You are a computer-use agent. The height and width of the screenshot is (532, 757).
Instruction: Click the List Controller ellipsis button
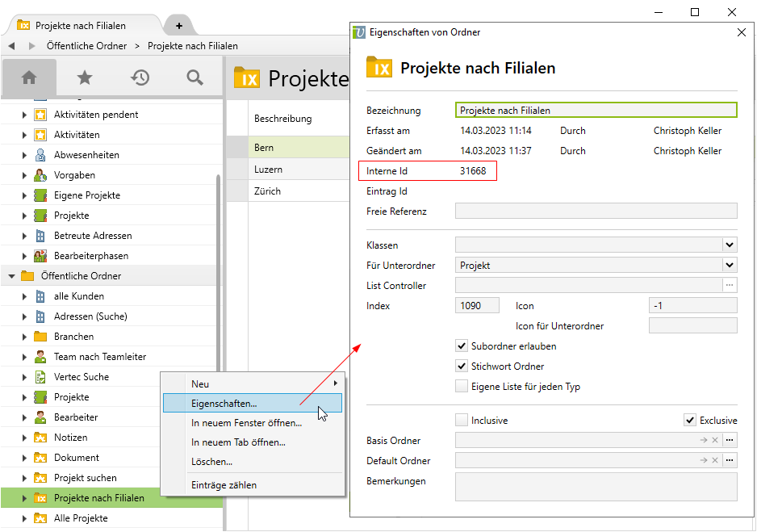click(730, 285)
